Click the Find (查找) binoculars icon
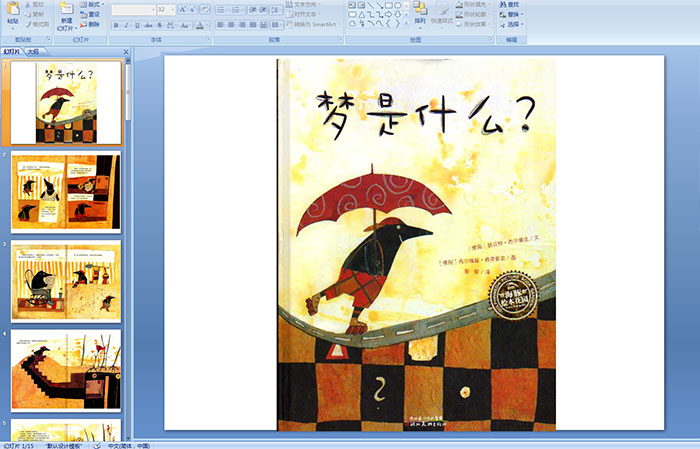The height and width of the screenshot is (449, 700). tap(503, 4)
